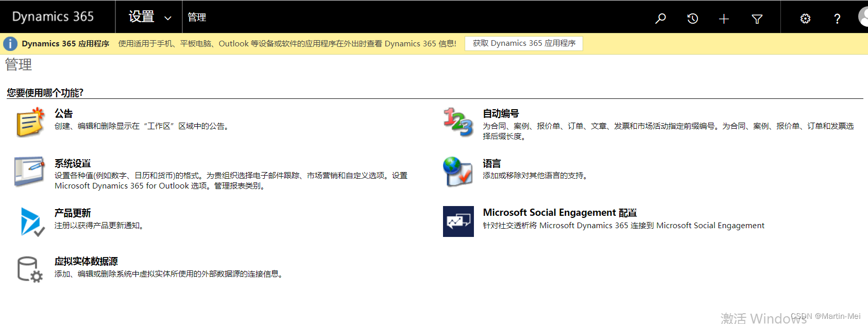The height and width of the screenshot is (324, 868).
Task: Click the blue info icon in yellow banner
Action: pyautogui.click(x=10, y=44)
